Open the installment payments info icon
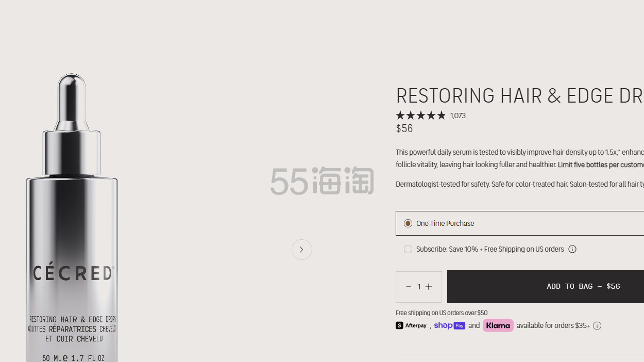Viewport: 644px width, 362px height. 597,326
